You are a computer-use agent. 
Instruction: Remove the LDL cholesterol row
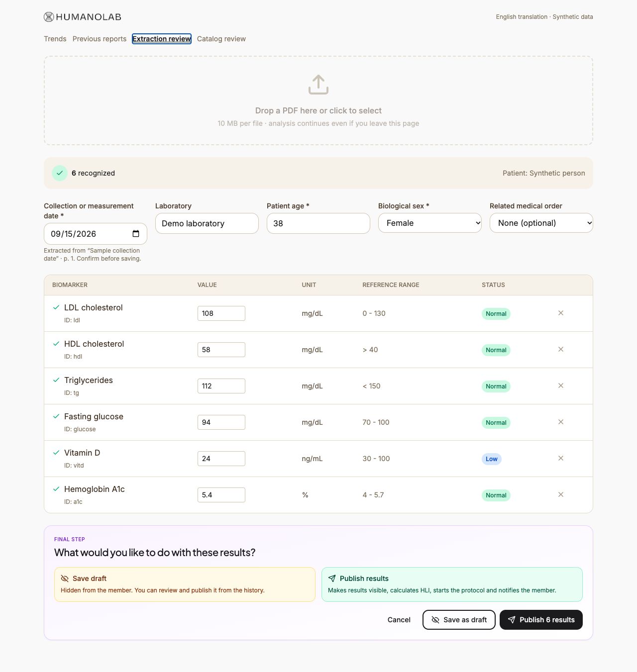click(561, 313)
